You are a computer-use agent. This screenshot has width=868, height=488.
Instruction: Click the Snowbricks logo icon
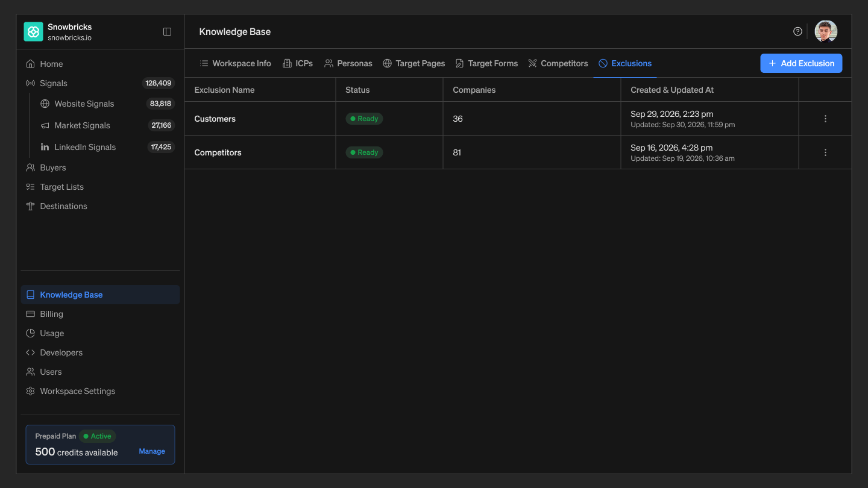point(33,31)
